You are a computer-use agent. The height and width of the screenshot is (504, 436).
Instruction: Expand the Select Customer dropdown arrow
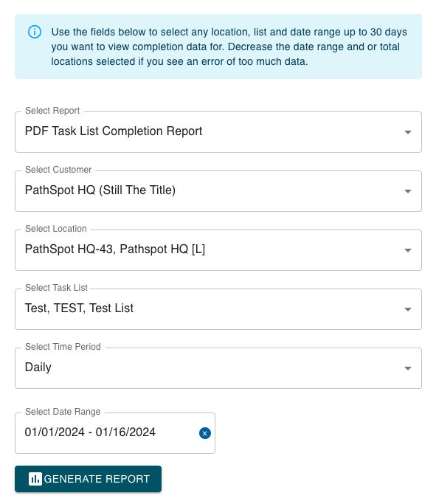point(407,191)
